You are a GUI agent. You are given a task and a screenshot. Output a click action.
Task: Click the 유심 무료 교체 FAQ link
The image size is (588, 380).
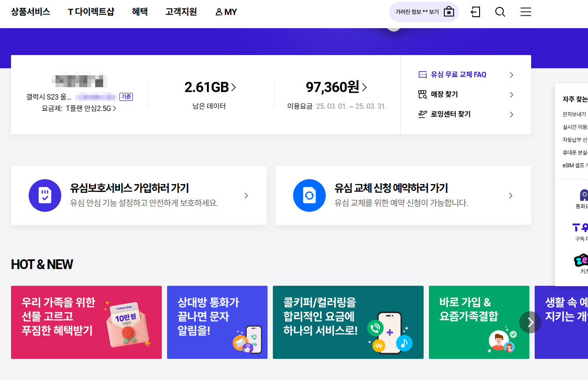tap(458, 74)
